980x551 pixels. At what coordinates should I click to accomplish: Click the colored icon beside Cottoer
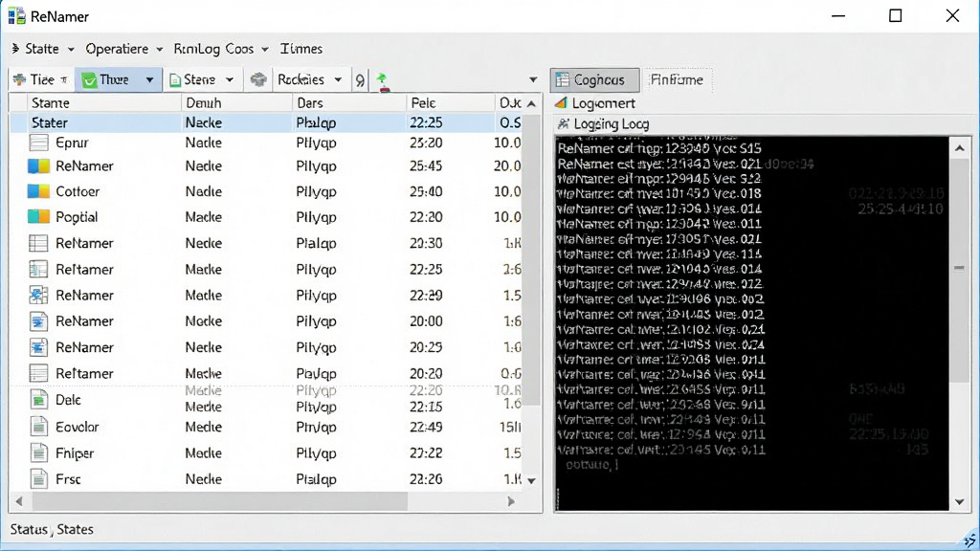(38, 191)
